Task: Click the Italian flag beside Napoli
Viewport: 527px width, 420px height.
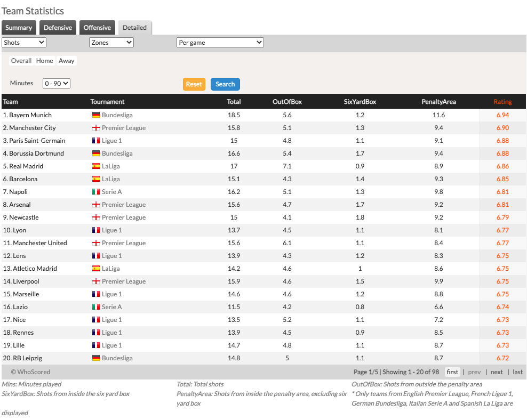Action: coord(96,192)
